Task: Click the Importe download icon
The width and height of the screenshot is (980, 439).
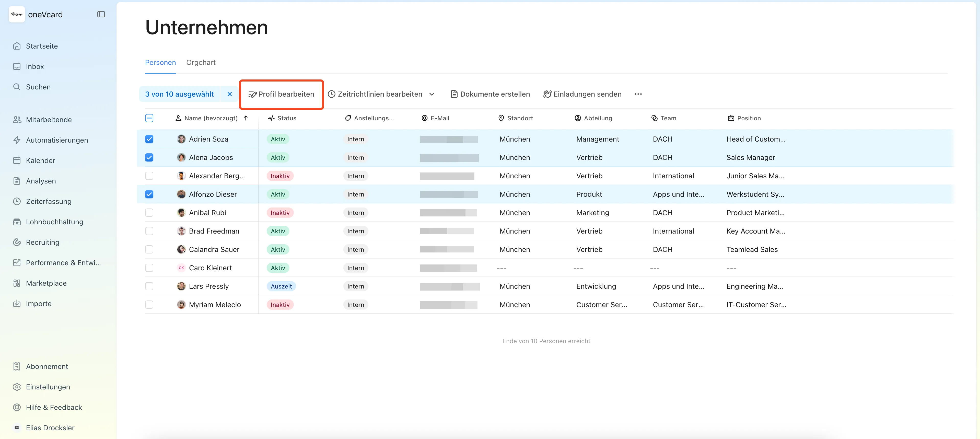Action: point(17,304)
